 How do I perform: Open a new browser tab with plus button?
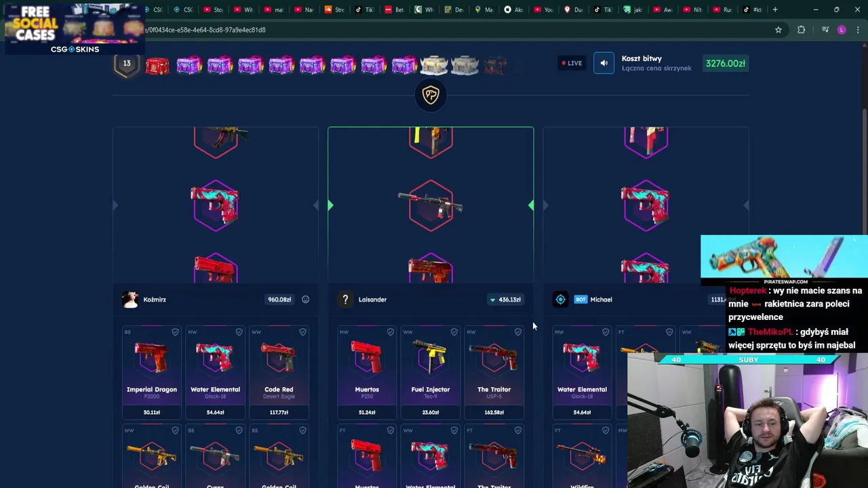coord(775,9)
